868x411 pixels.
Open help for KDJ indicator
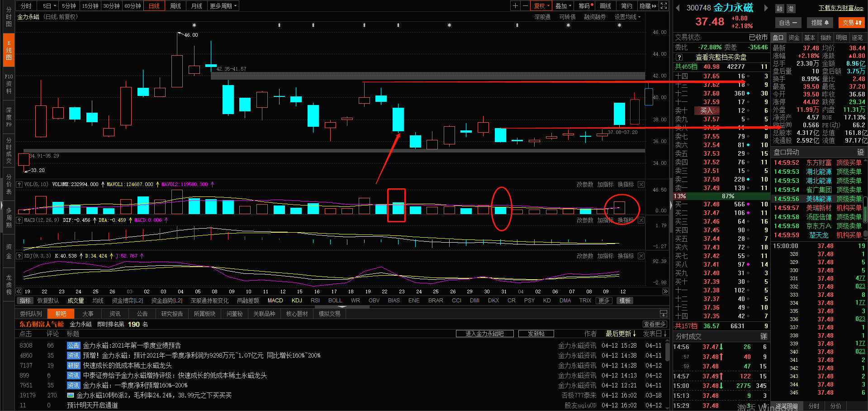[19, 256]
